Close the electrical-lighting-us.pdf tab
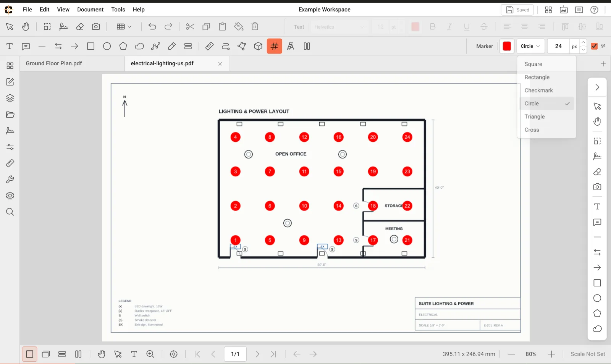This screenshot has width=611, height=364. (220, 64)
